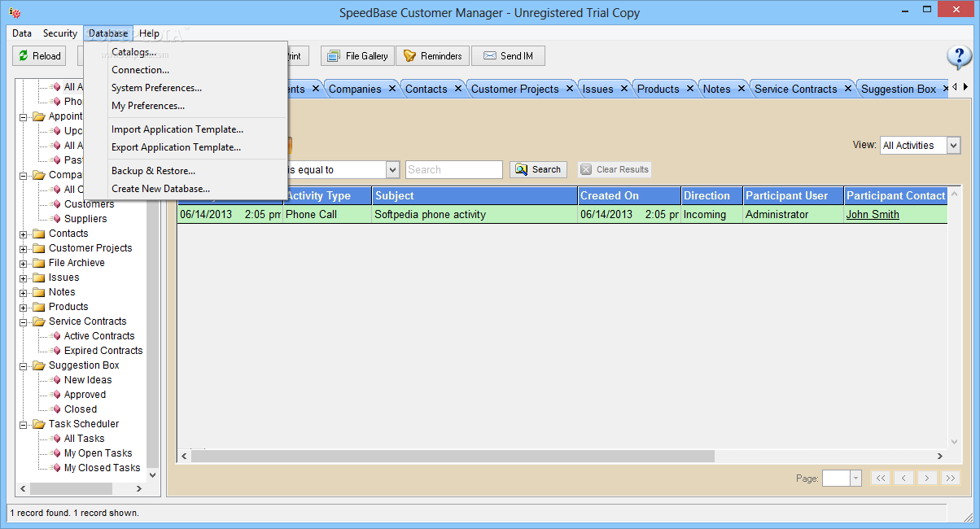Switch to the Customer Projects tab
The height and width of the screenshot is (529, 980).
[x=514, y=89]
